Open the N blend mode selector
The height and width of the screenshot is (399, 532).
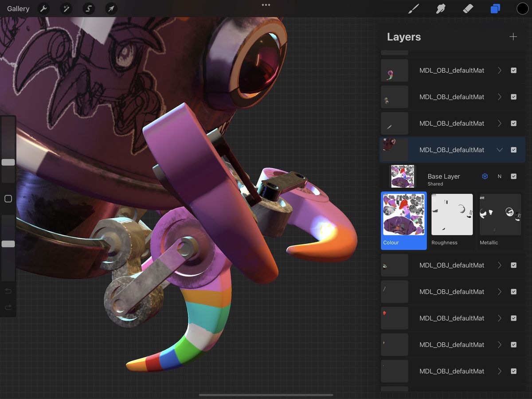[500, 176]
